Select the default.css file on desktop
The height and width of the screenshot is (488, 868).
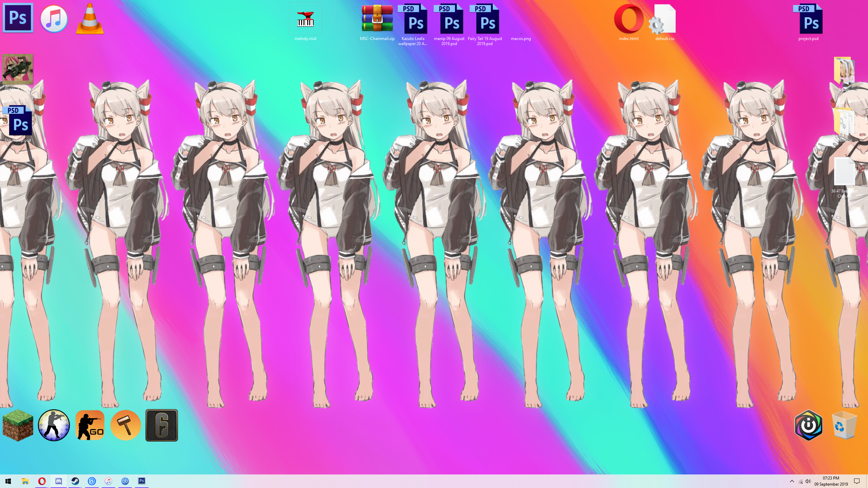665,20
